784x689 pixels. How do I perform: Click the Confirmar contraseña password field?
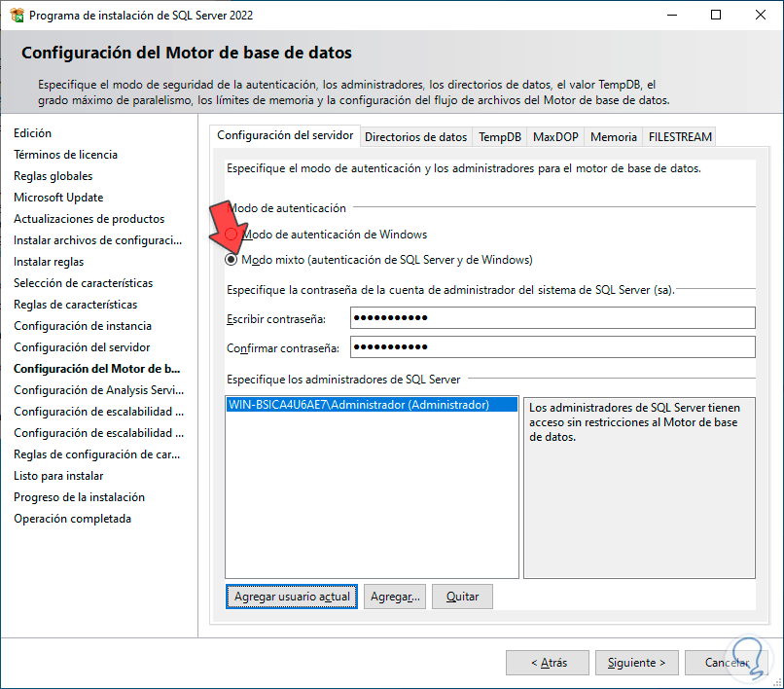pyautogui.click(x=552, y=346)
